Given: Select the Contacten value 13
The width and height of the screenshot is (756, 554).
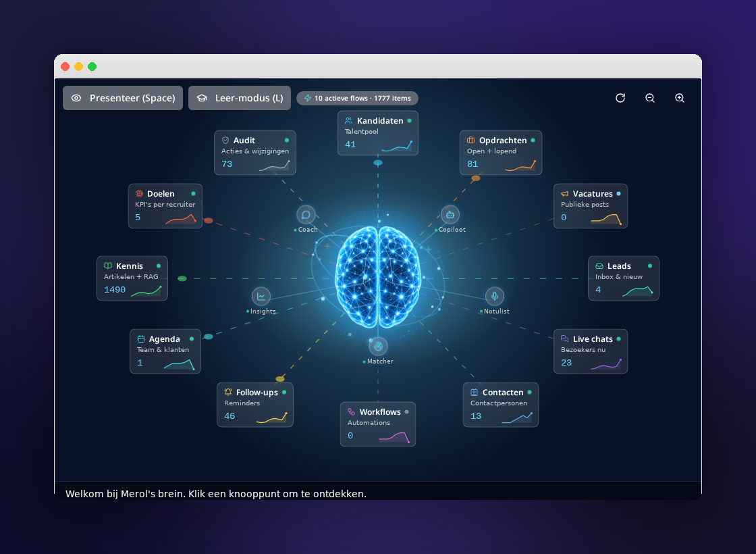Looking at the screenshot, I should (x=476, y=416).
